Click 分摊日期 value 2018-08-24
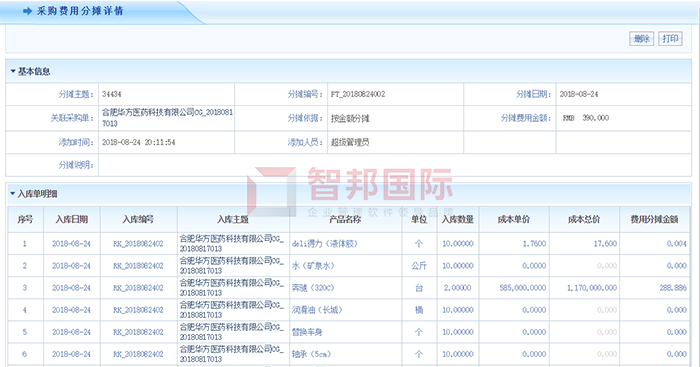This screenshot has height=367, width=700. (x=579, y=94)
